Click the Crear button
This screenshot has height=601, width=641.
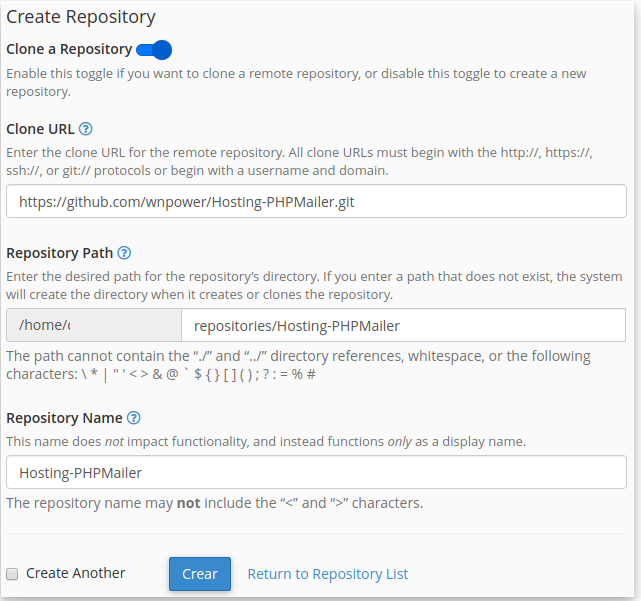pos(200,574)
